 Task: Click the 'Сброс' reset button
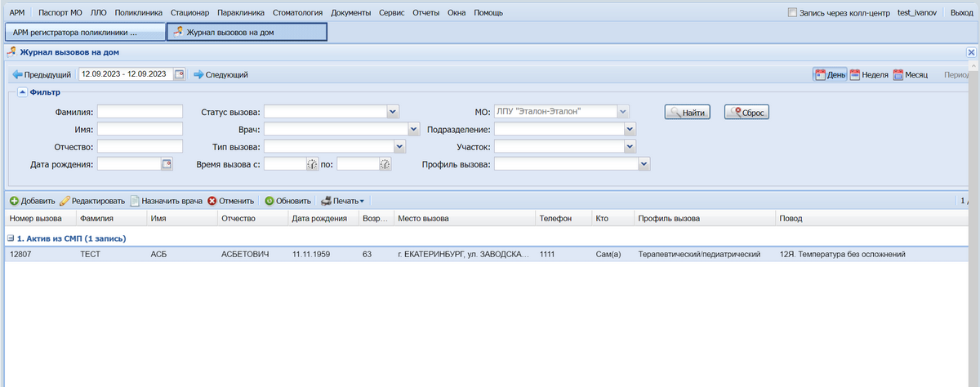click(x=746, y=113)
